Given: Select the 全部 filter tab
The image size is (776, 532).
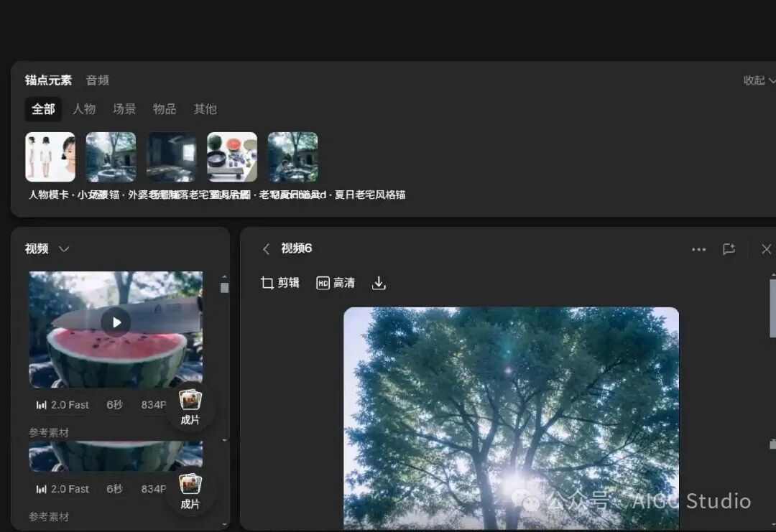Looking at the screenshot, I should (x=43, y=109).
